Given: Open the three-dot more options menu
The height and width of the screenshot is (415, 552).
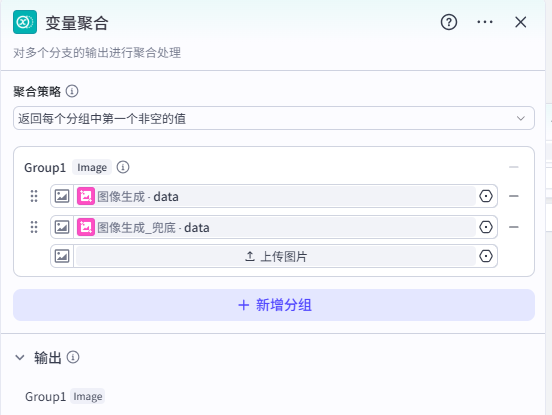Looking at the screenshot, I should [x=485, y=22].
